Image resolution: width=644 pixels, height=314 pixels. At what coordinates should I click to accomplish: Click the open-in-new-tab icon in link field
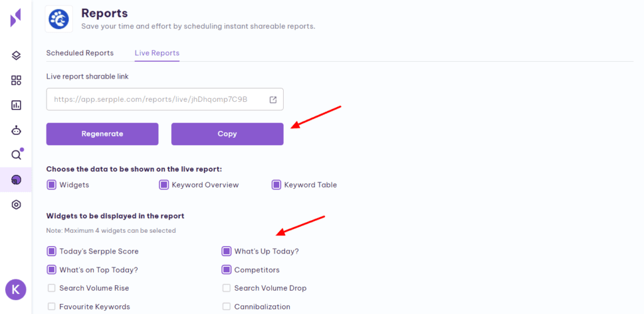[x=273, y=99]
